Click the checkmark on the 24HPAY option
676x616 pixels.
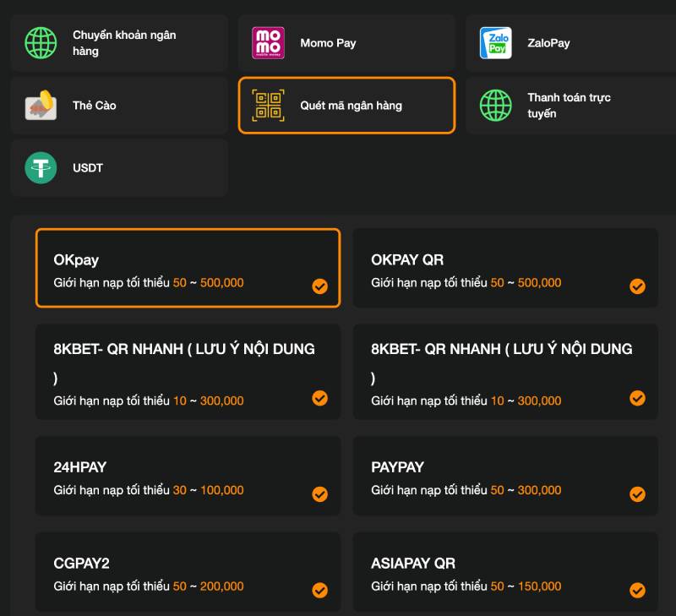click(x=319, y=494)
